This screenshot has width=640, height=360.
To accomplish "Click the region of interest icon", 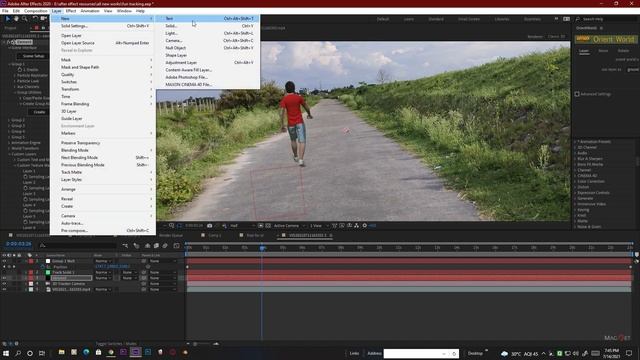I will point(260,226).
